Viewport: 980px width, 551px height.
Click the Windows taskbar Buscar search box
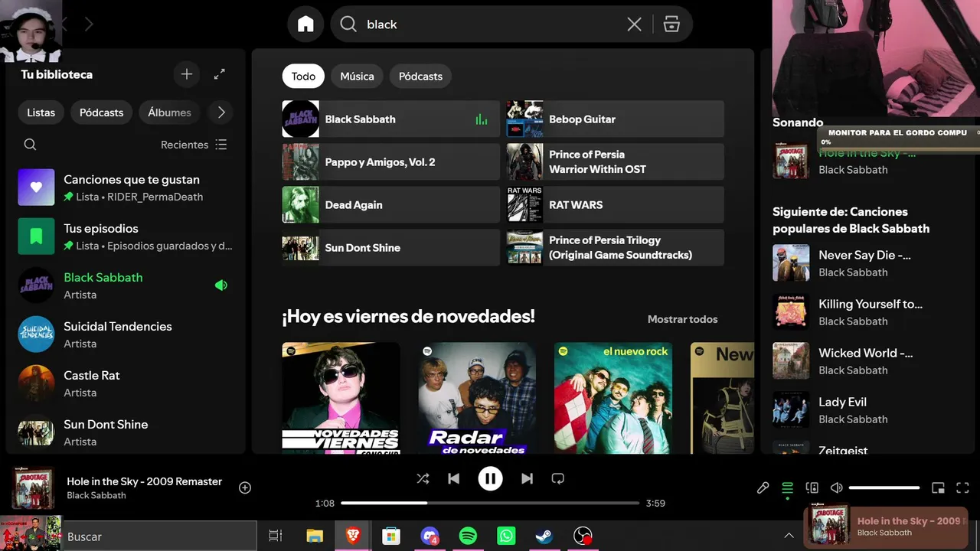pyautogui.click(x=158, y=536)
